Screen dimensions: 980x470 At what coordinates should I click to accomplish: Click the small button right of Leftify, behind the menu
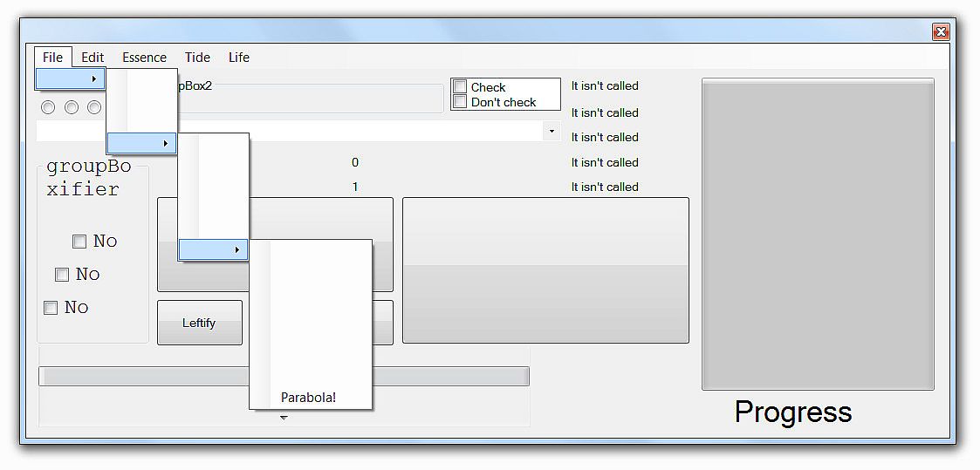[x=383, y=323]
